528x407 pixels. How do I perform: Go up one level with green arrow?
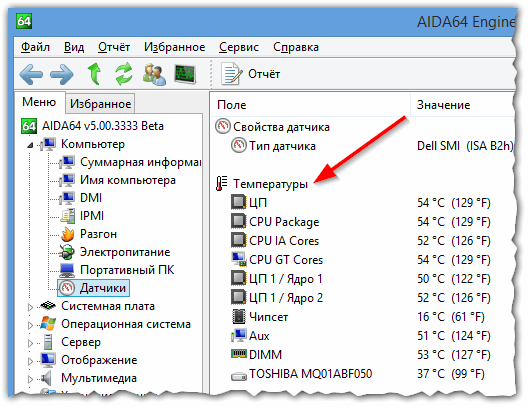[94, 74]
